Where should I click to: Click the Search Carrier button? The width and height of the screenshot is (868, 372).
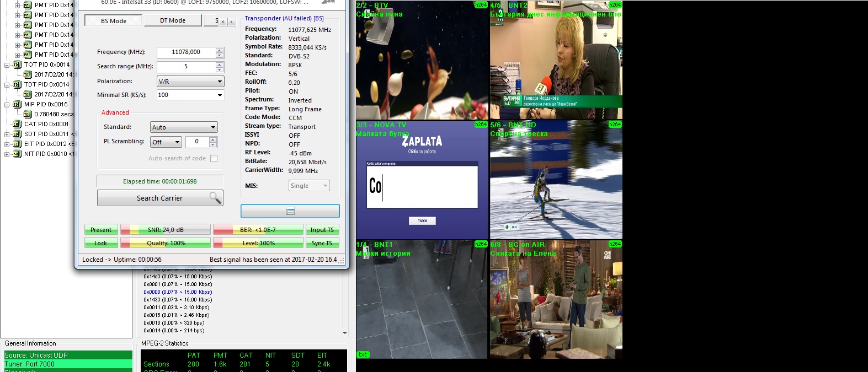coord(160,198)
